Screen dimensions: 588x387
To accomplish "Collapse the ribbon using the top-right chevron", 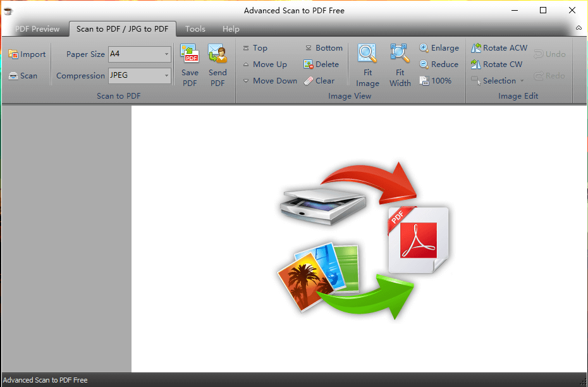I will pyautogui.click(x=579, y=28).
